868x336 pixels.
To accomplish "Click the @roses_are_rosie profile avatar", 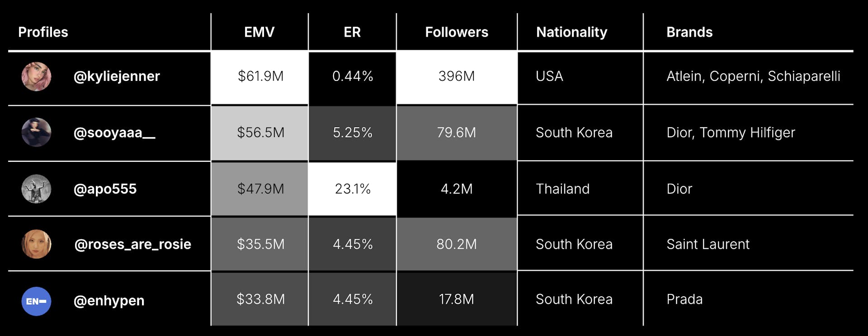I will coord(36,244).
